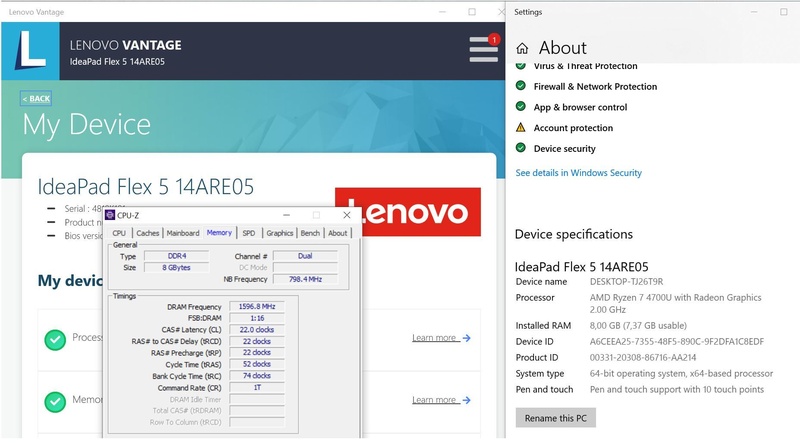Open Learn more link for Memory
The height and width of the screenshot is (443, 800).
tap(441, 400)
